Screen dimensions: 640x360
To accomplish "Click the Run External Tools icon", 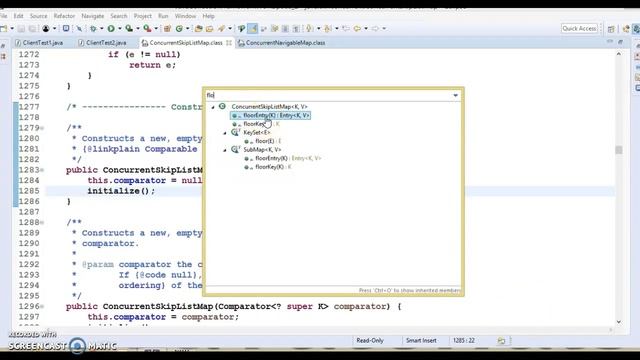I will tap(147, 29).
